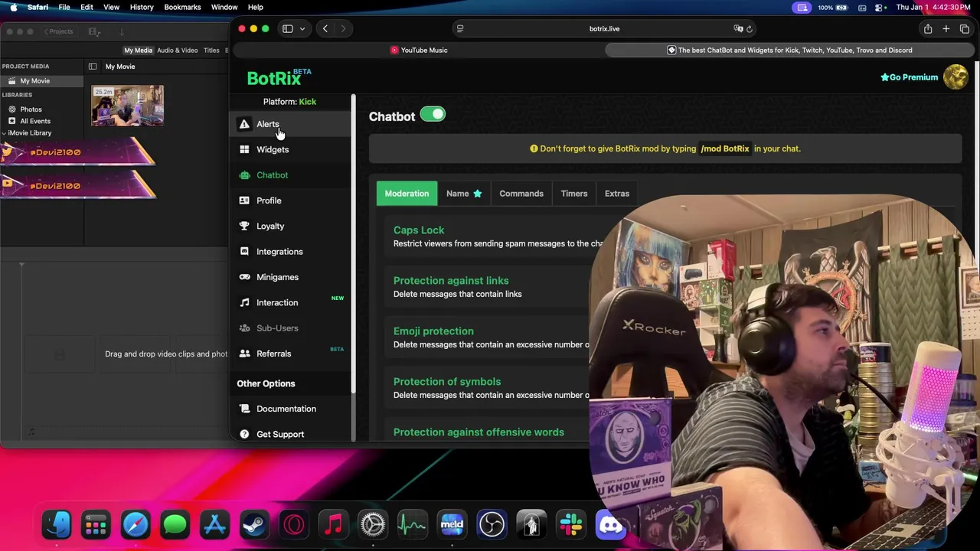Click the Safari Share icon
The width and height of the screenshot is (980, 551).
(x=927, y=29)
